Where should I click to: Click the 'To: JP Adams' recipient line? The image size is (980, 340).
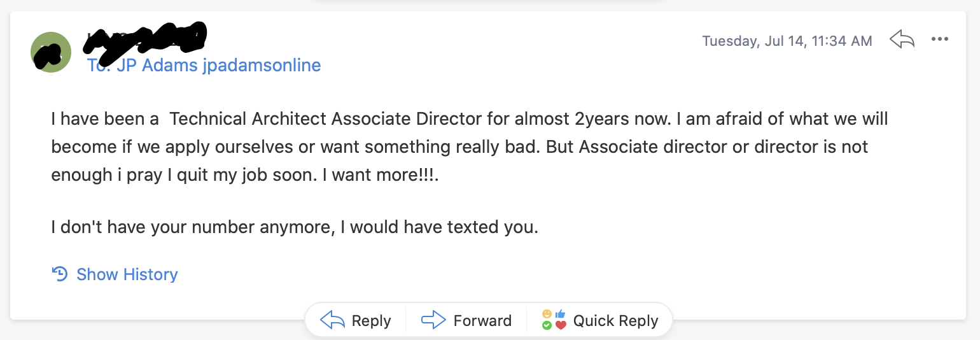click(204, 65)
